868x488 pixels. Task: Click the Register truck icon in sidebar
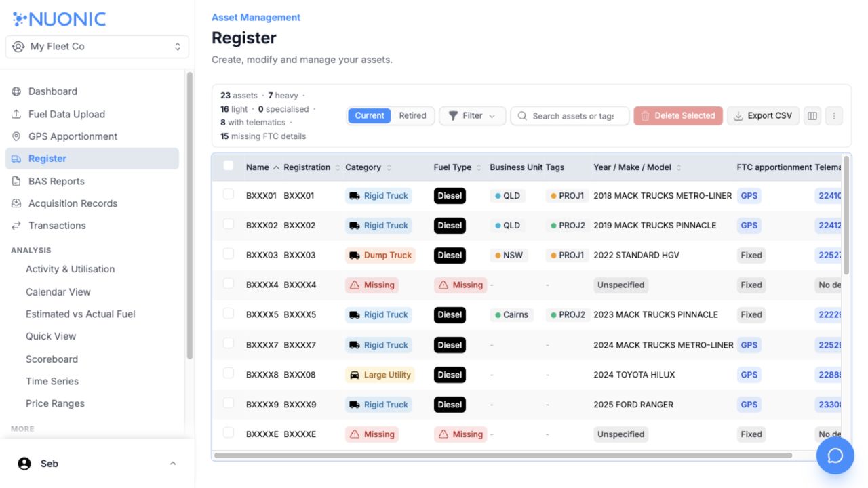[16, 159]
